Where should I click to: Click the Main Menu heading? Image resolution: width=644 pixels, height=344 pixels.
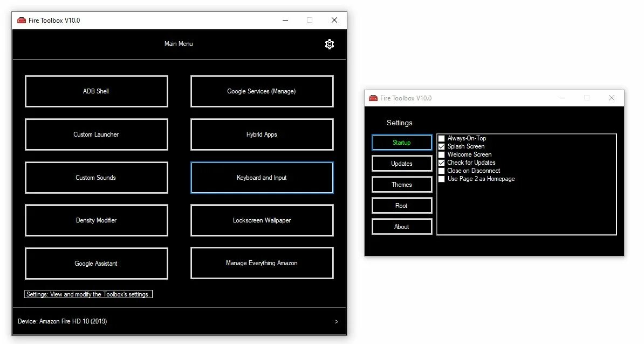click(179, 44)
